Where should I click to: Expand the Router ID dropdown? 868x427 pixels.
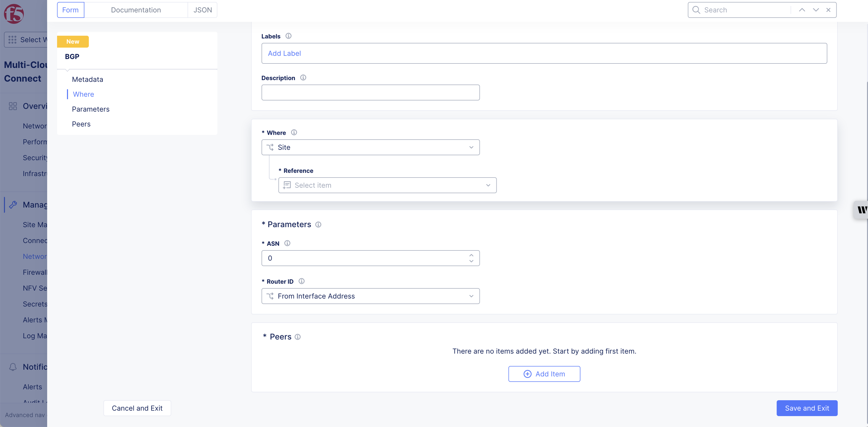coord(370,296)
